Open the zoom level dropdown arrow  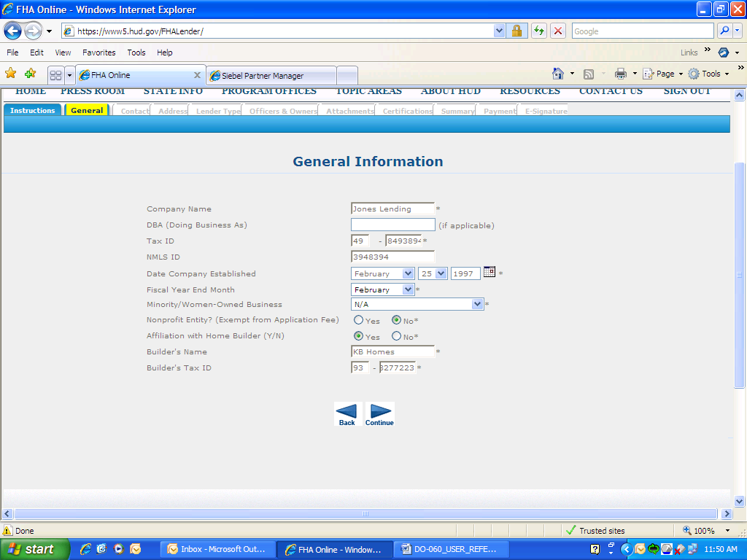pos(727,531)
